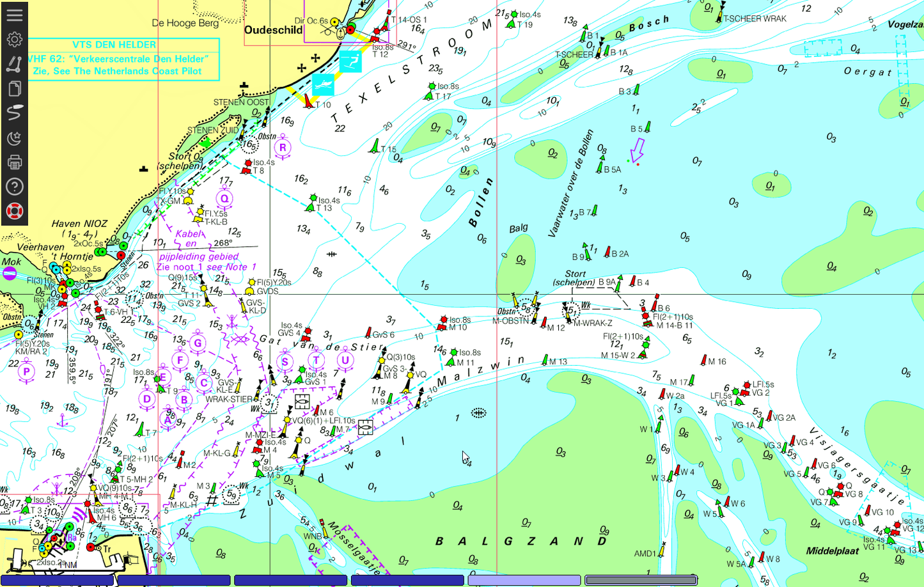Image resolution: width=924 pixels, height=587 pixels.
Task: Click the Haven NIOZ label
Action: 79,224
